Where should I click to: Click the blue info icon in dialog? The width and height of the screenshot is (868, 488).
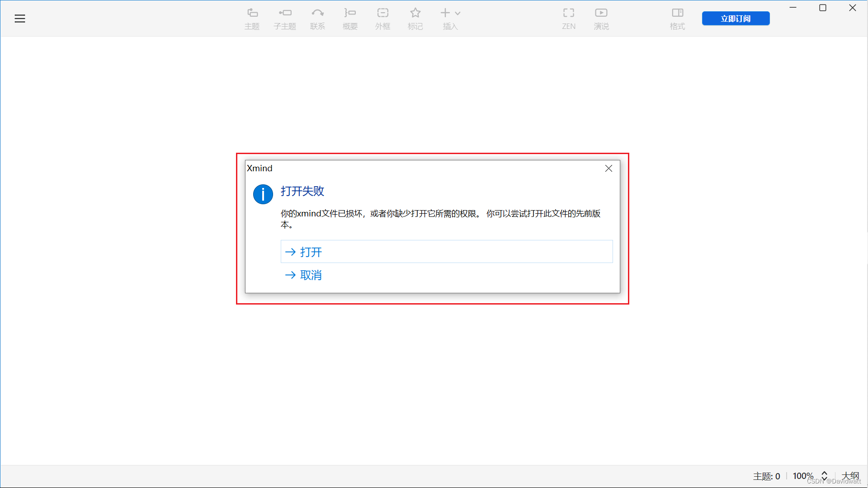coord(263,194)
